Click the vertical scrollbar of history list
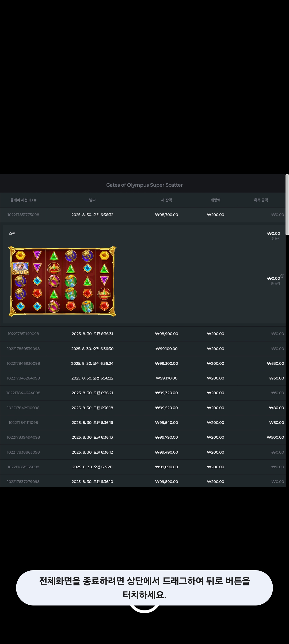The image size is (289, 644). click(x=287, y=205)
